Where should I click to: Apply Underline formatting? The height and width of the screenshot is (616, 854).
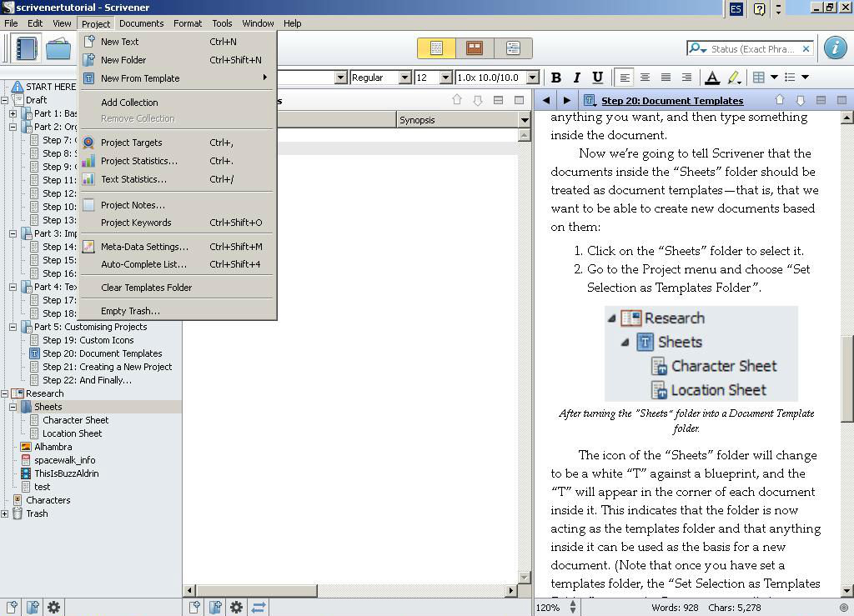click(597, 78)
